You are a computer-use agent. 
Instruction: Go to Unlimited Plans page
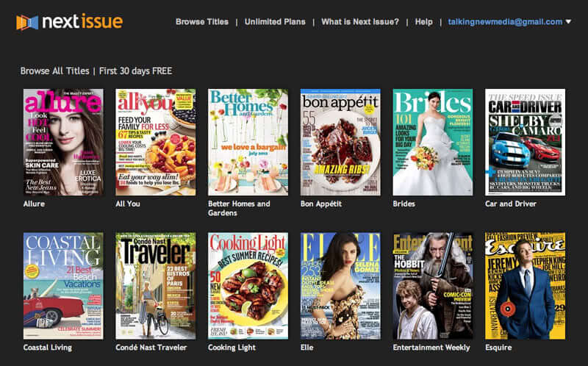pyautogui.click(x=275, y=22)
